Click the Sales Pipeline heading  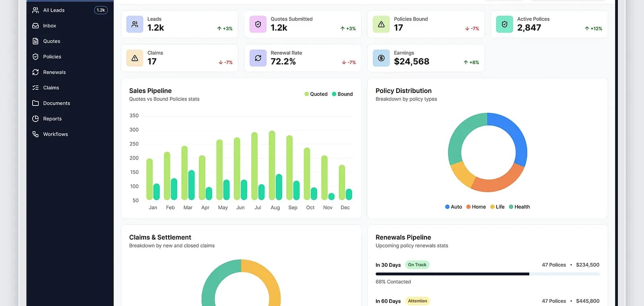pos(150,91)
